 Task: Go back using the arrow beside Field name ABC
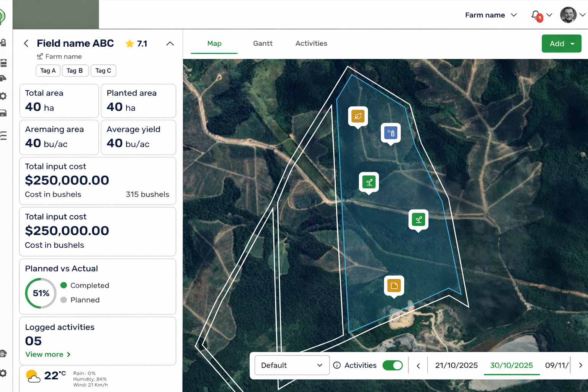pos(26,44)
